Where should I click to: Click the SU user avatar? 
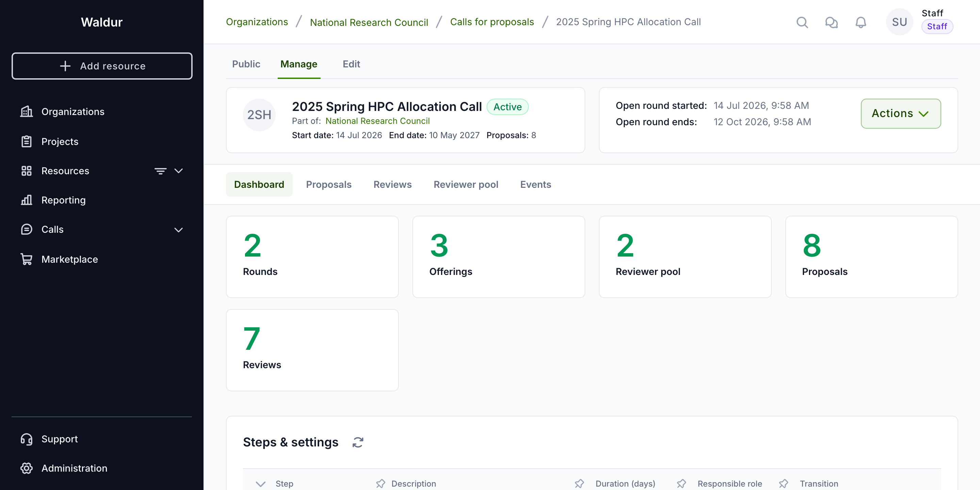coord(899,22)
